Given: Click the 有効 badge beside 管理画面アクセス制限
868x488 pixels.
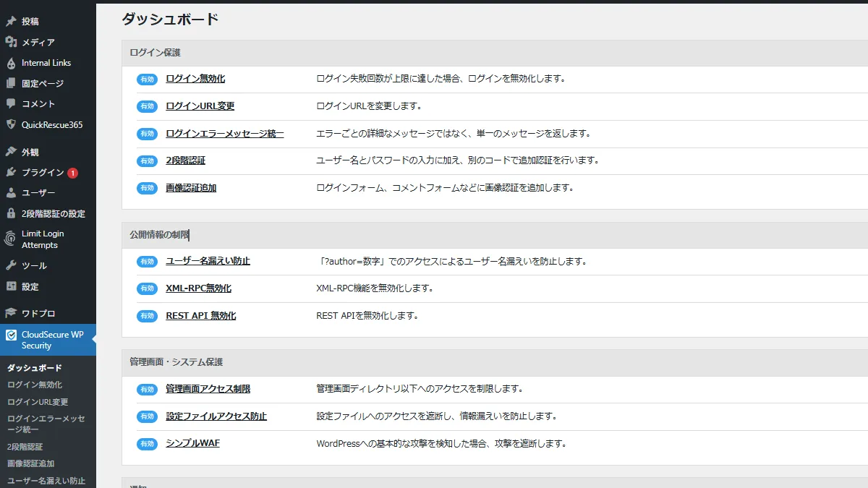Looking at the screenshot, I should [148, 390].
